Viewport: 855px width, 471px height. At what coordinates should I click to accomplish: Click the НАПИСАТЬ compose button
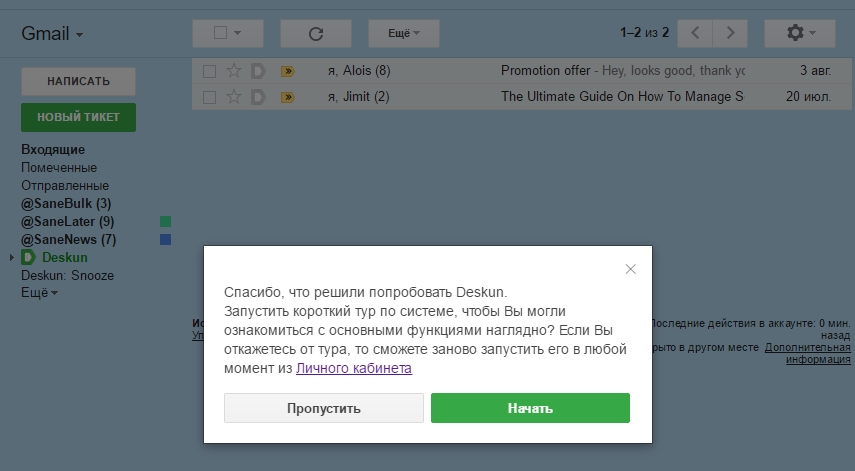79,81
